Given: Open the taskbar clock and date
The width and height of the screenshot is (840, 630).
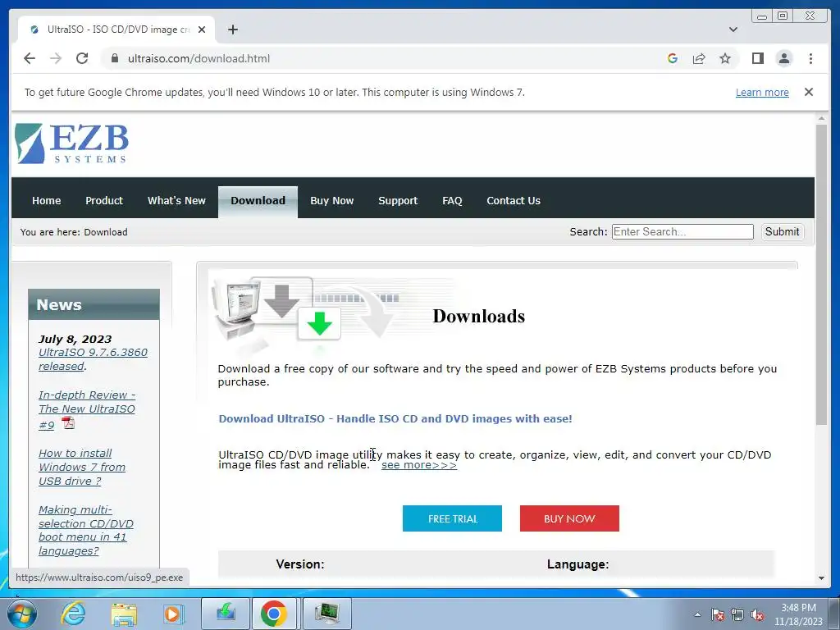Looking at the screenshot, I should tap(798, 614).
